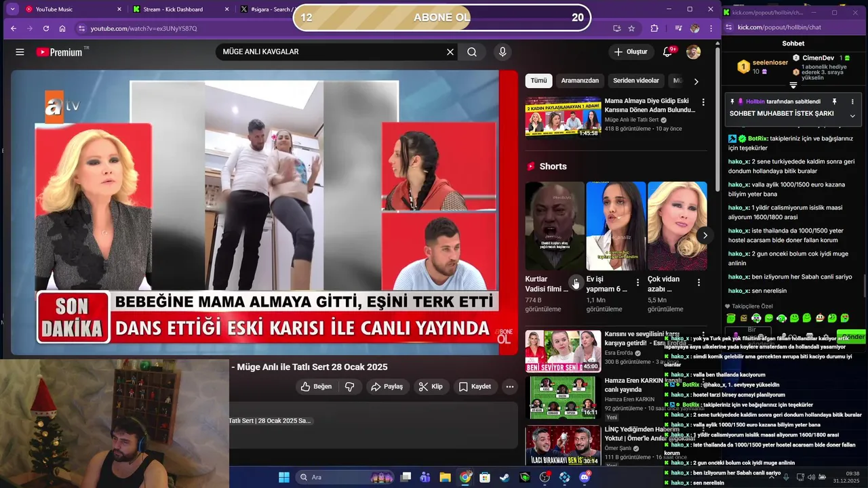The width and height of the screenshot is (868, 488).
Task: Open Müge Anlı ile Tatlı Sert channel link
Action: 631,120
